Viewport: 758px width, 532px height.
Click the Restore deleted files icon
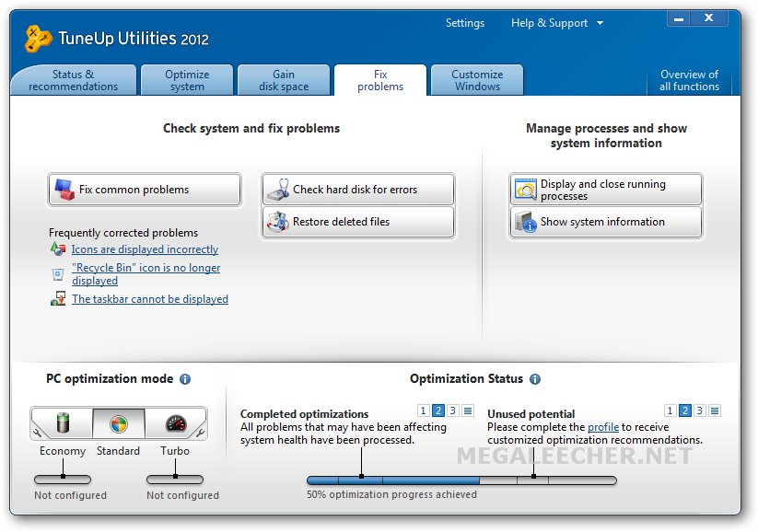click(277, 222)
